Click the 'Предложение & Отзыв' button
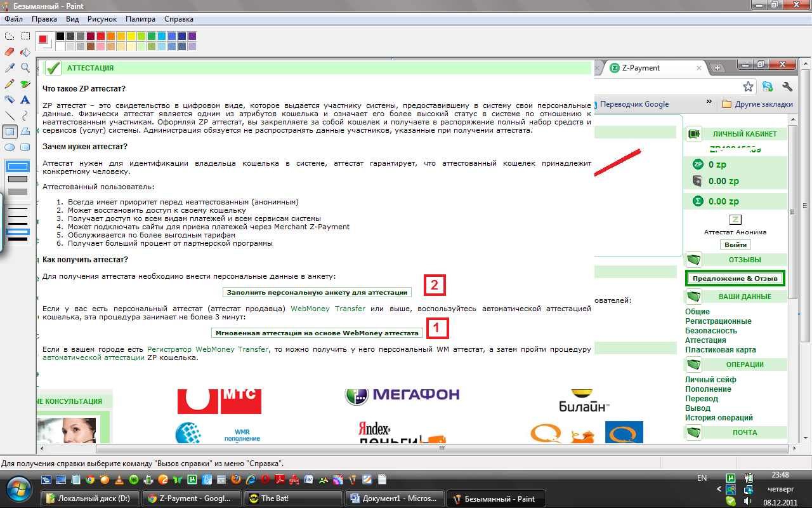Screen dimensions: 812x508 click(735, 278)
